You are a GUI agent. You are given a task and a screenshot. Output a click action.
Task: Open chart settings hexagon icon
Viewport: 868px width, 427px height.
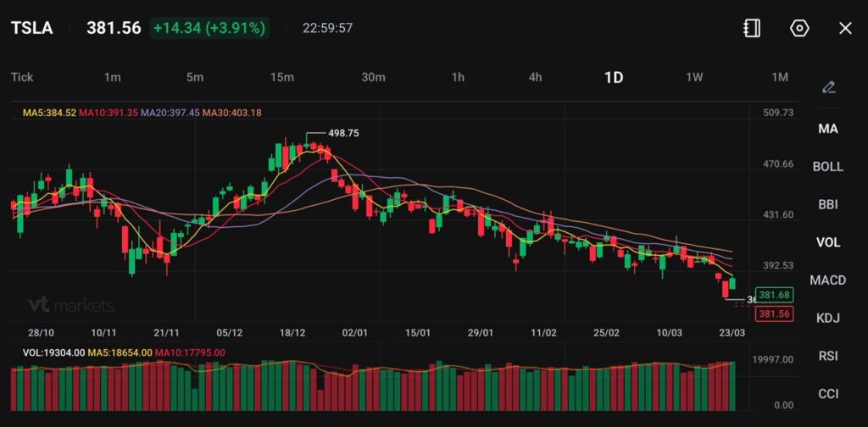pos(798,28)
